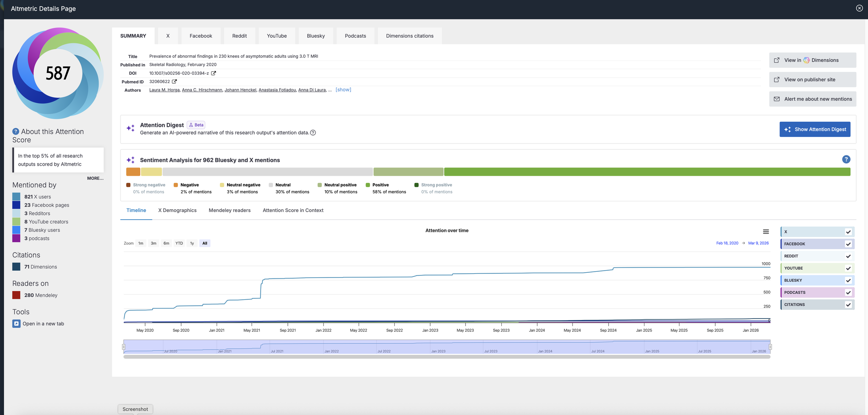Uncheck the X series checkbox
868x415 pixels.
tap(848, 232)
